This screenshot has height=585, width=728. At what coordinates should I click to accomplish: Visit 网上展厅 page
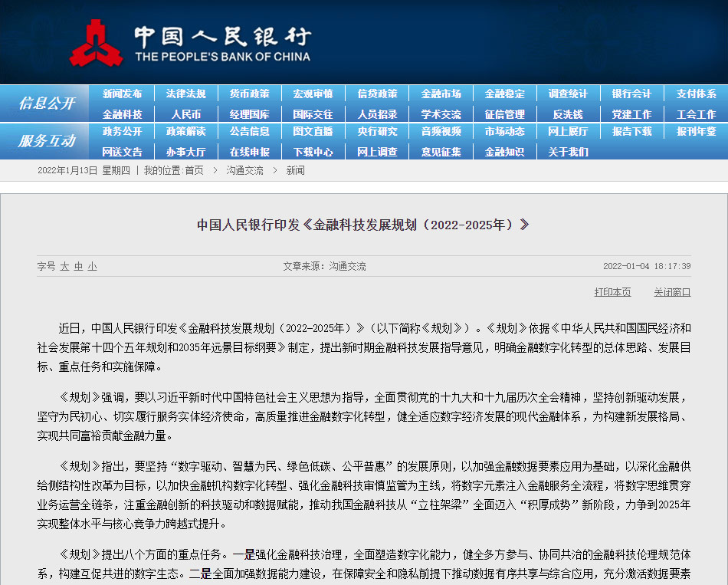[x=568, y=132]
